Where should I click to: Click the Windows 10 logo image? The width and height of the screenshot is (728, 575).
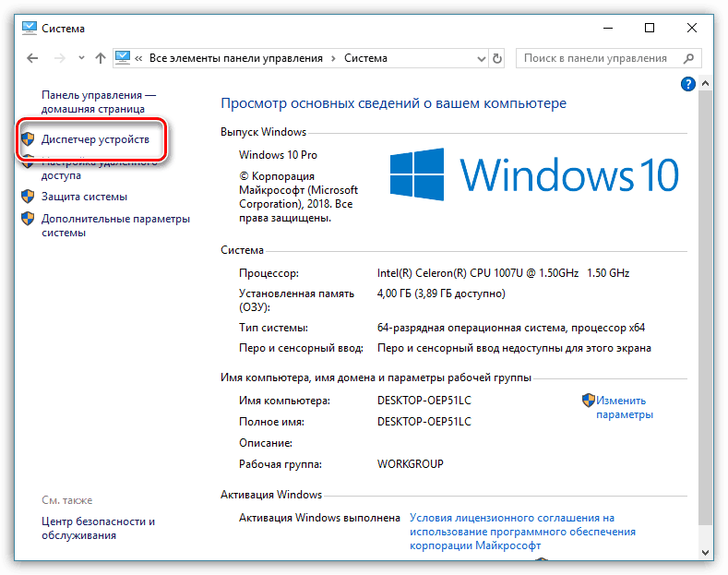coord(534,174)
